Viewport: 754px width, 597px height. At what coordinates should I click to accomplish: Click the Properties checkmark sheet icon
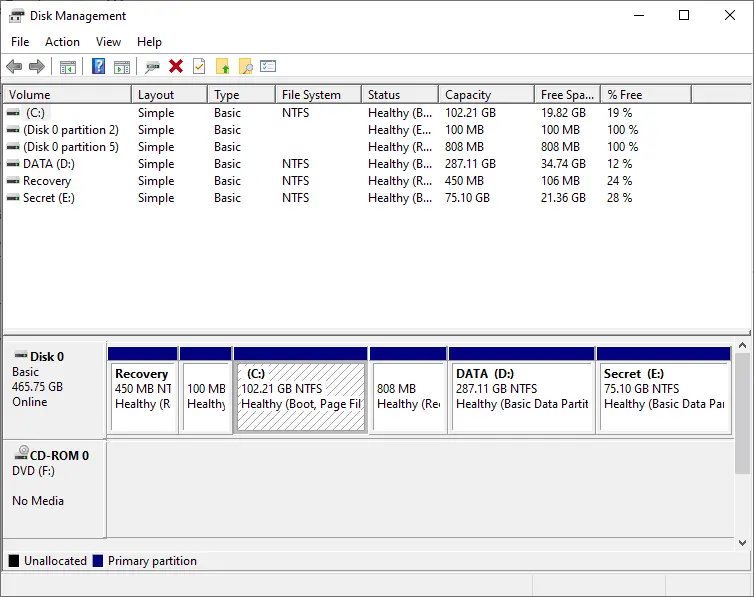199,66
